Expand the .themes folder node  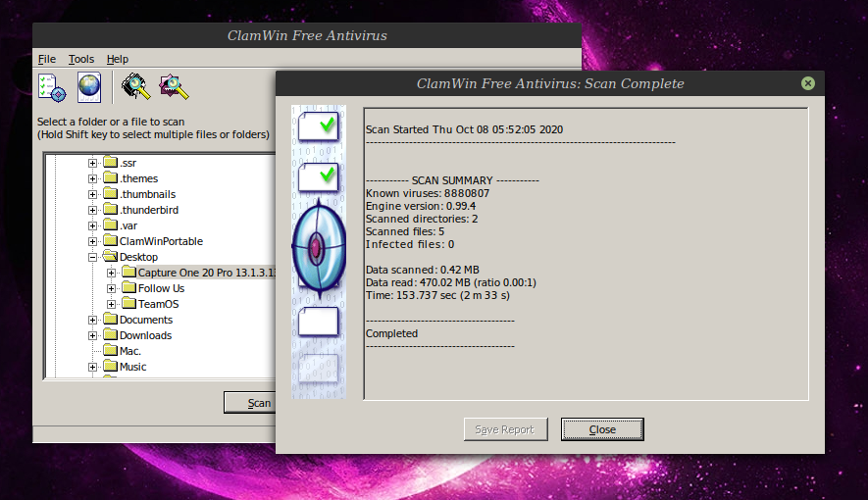[92, 178]
